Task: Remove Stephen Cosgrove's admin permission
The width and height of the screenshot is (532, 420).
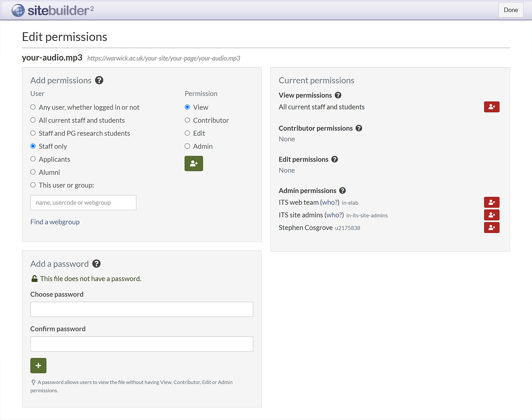Action: 492,227
